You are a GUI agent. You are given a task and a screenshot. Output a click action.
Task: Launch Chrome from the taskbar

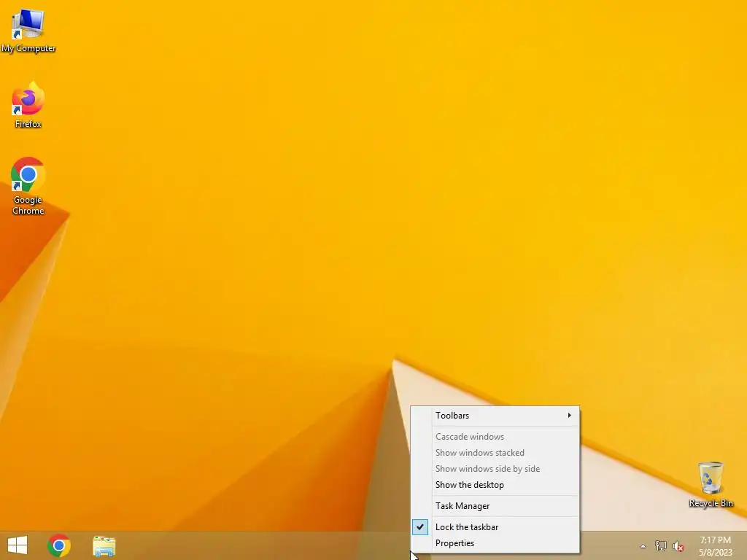(59, 545)
